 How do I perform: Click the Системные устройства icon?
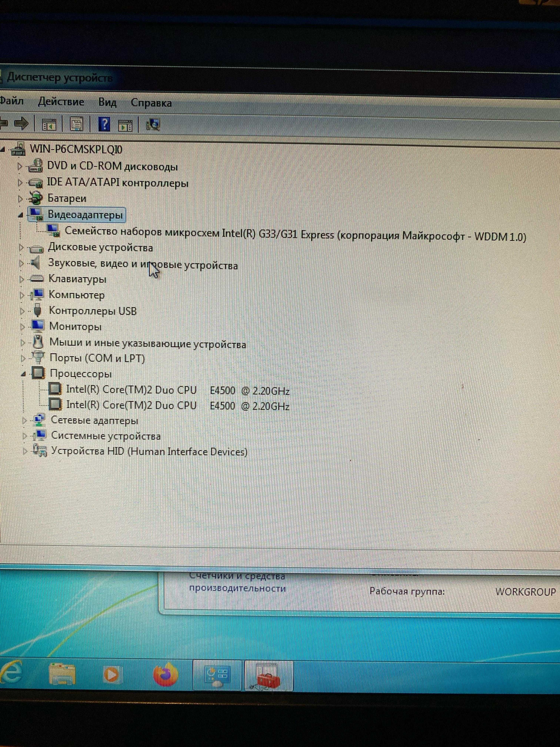click(39, 435)
